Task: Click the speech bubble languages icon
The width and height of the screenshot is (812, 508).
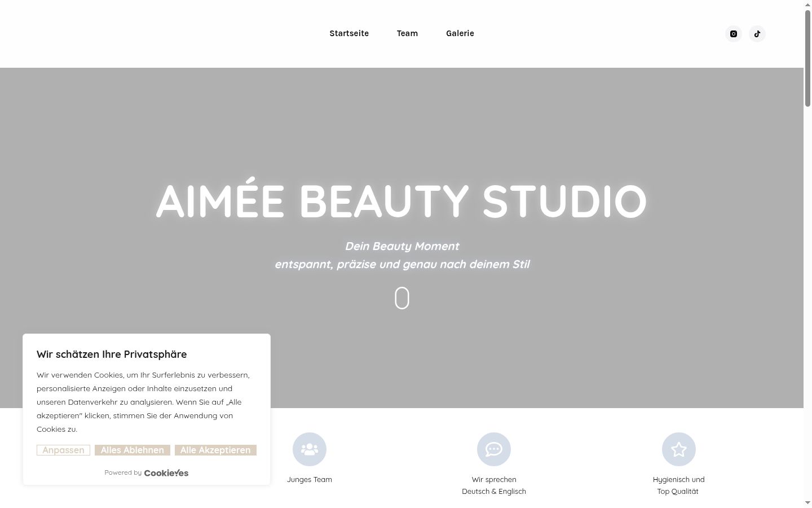Action: point(494,449)
